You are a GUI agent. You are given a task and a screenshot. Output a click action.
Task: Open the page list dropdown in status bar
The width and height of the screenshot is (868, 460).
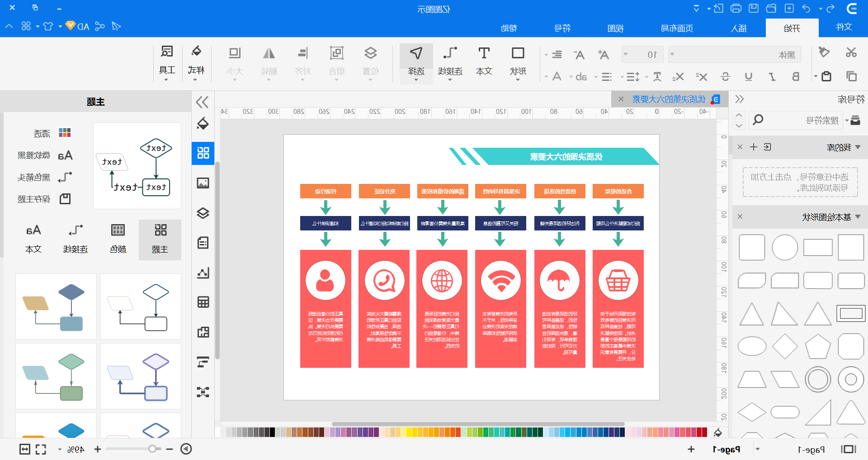pyautogui.click(x=758, y=449)
